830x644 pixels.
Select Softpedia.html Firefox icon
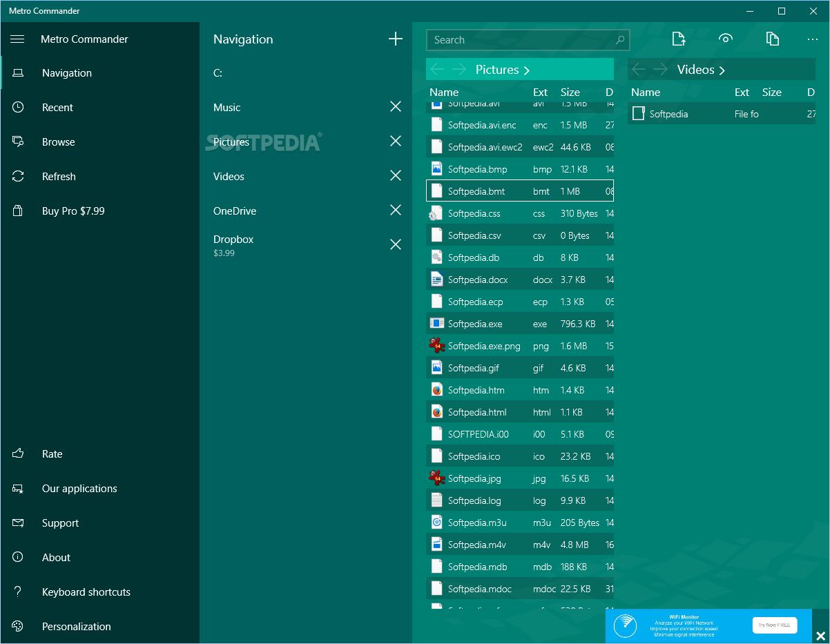pyautogui.click(x=436, y=411)
